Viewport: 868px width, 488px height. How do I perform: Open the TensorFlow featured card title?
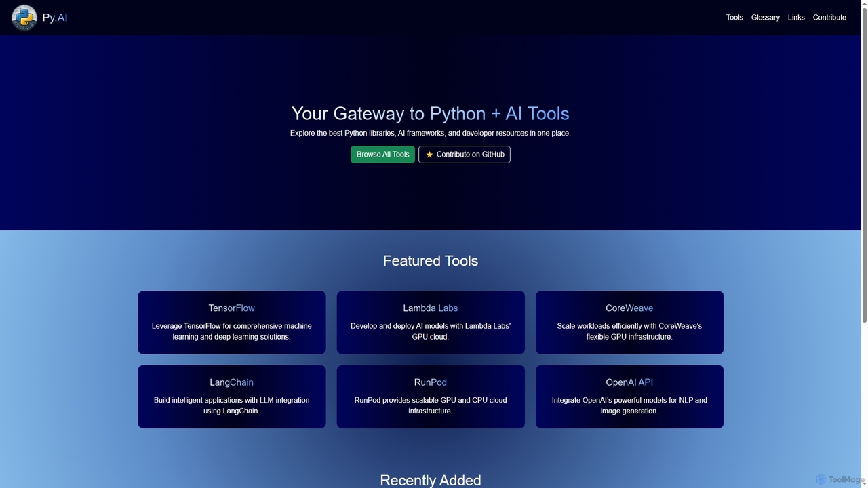click(x=232, y=308)
